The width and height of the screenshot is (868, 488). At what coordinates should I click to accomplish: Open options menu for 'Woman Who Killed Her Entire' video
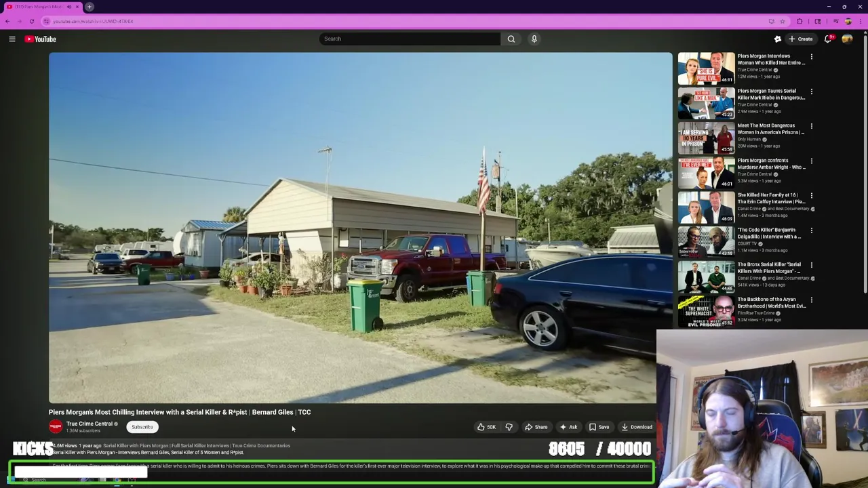pyautogui.click(x=811, y=57)
